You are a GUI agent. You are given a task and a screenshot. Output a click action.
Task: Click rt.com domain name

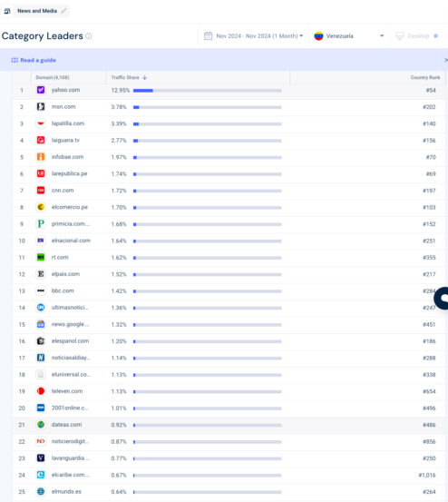pyautogui.click(x=60, y=258)
